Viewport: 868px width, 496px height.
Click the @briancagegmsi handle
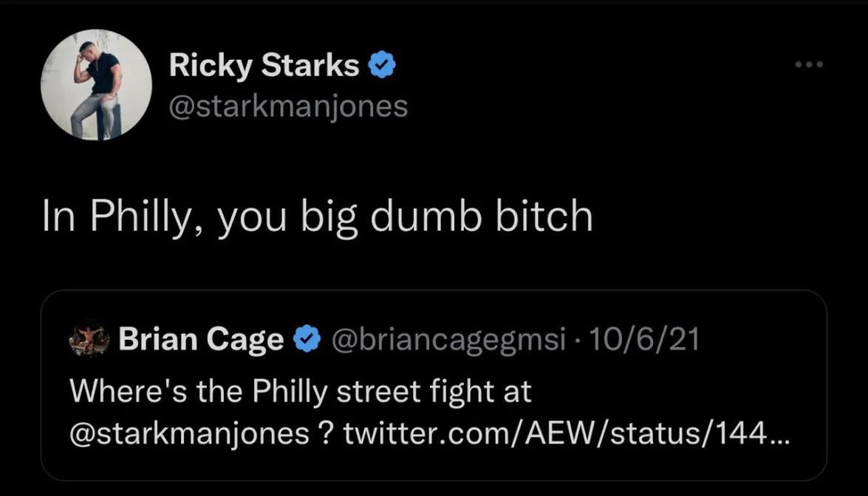[x=449, y=339]
